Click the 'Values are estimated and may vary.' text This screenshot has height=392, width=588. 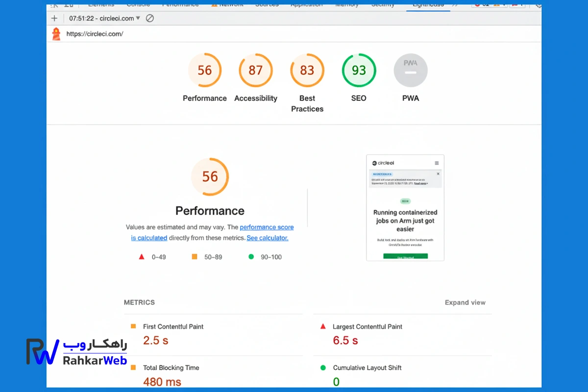coord(175,227)
